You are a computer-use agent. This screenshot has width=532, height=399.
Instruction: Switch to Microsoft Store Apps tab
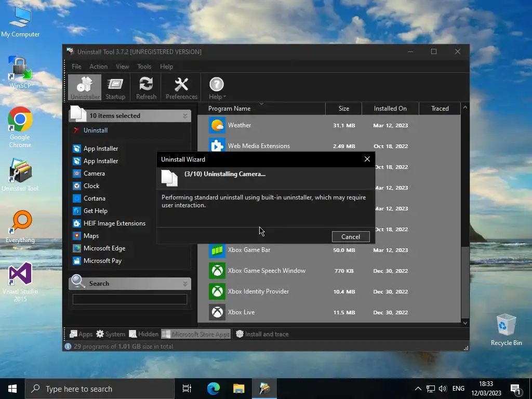196,334
